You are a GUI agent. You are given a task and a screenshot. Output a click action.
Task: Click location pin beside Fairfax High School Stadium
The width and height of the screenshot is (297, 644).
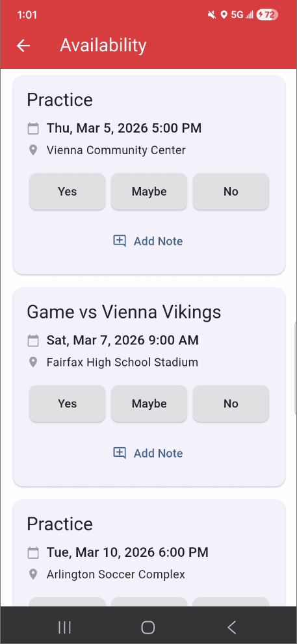click(x=33, y=362)
